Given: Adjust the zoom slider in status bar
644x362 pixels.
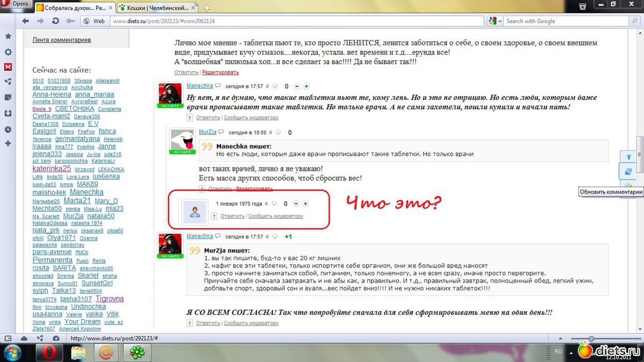Looking at the screenshot, I should tap(591, 338).
